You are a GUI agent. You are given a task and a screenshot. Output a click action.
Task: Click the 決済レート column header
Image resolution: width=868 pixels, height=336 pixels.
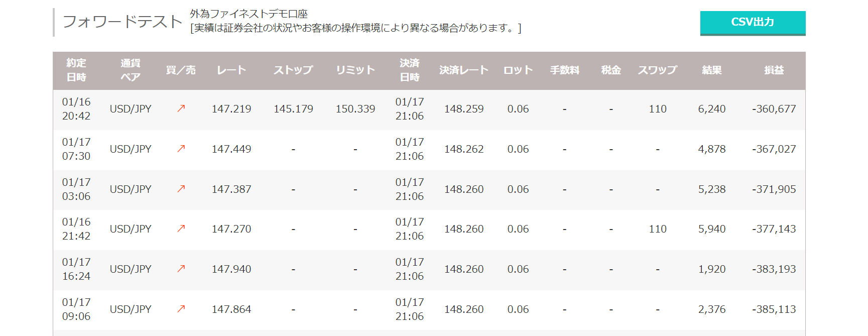tap(463, 70)
